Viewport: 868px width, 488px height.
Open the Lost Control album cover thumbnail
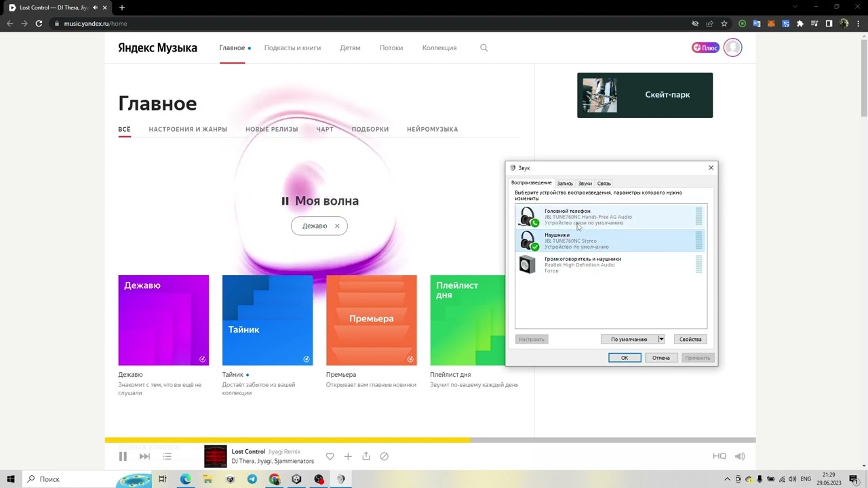pyautogui.click(x=216, y=456)
